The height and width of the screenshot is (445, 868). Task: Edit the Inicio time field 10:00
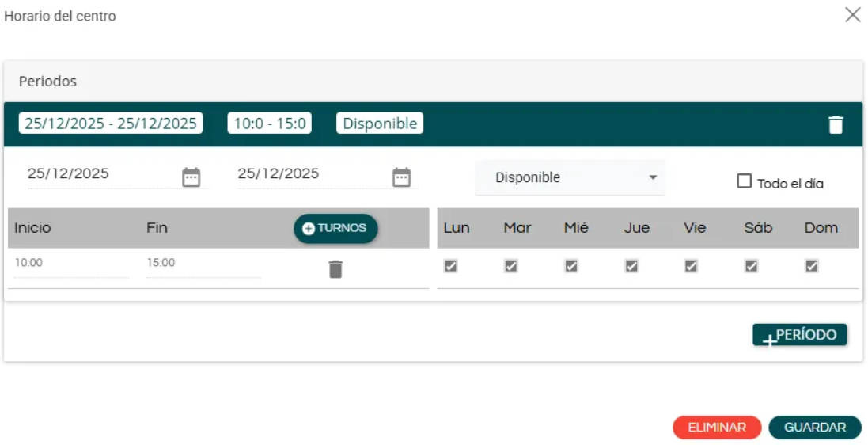point(70,263)
